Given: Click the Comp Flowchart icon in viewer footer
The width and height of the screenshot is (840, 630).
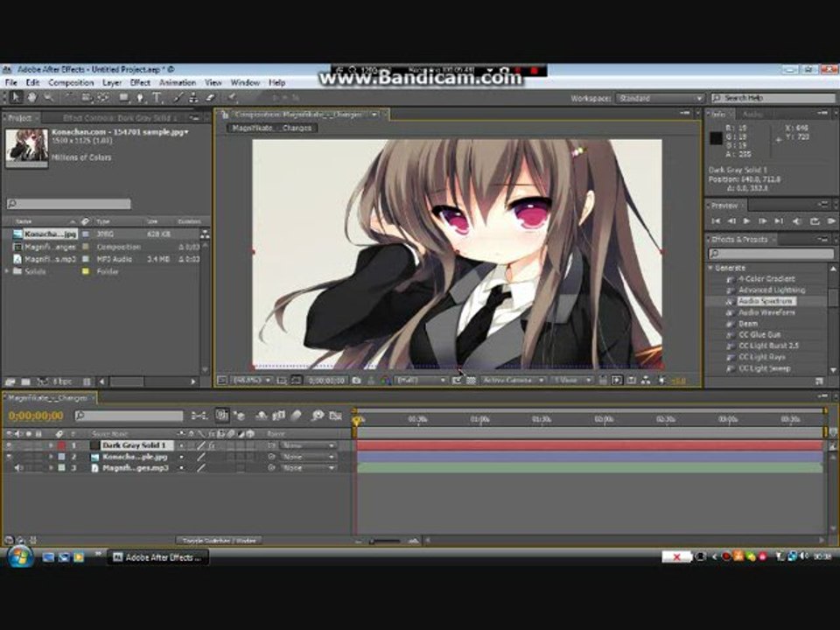Looking at the screenshot, I should coord(646,381).
